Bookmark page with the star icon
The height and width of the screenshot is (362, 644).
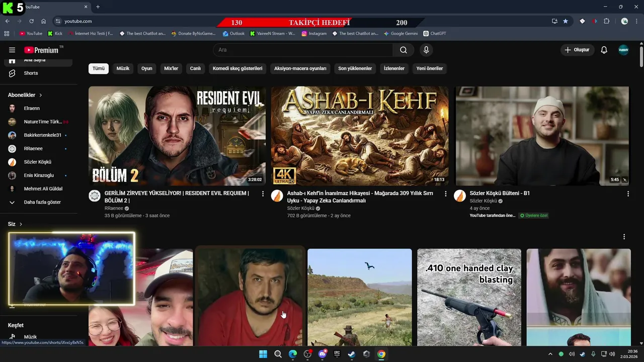click(566, 21)
